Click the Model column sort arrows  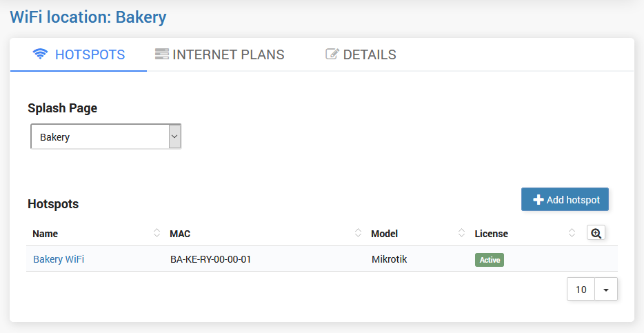461,233
